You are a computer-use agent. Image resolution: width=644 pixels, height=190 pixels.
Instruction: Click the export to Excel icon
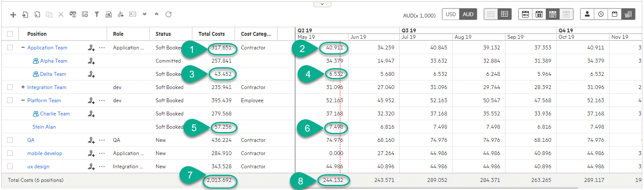click(109, 14)
